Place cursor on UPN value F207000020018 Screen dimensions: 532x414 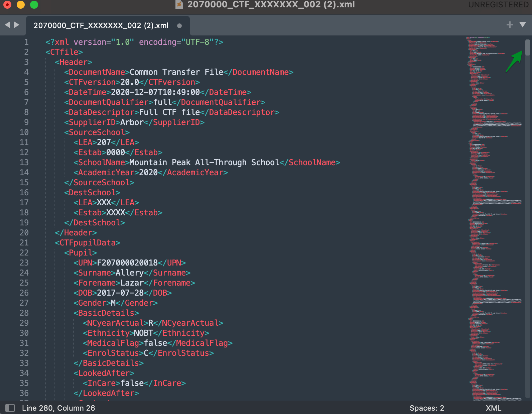[x=127, y=263]
